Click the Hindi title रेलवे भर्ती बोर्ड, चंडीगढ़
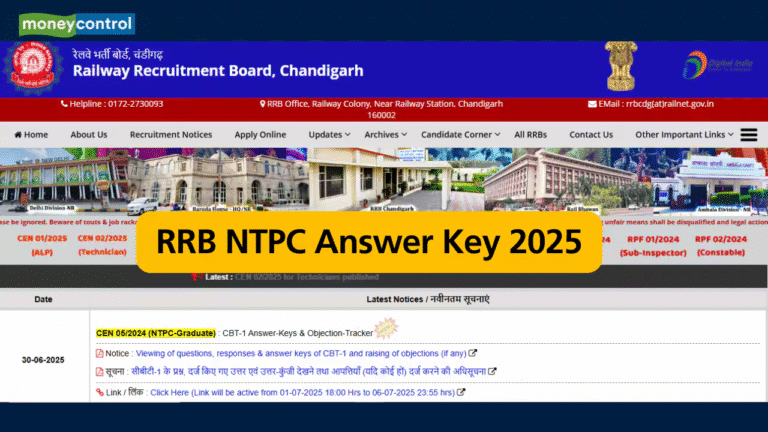 point(118,54)
